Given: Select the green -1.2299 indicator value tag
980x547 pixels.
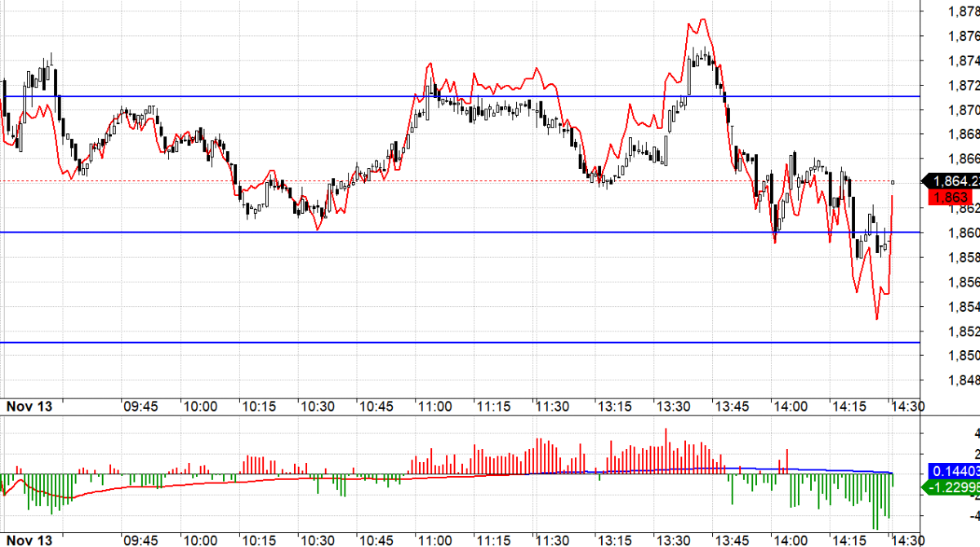Looking at the screenshot, I should [953, 487].
